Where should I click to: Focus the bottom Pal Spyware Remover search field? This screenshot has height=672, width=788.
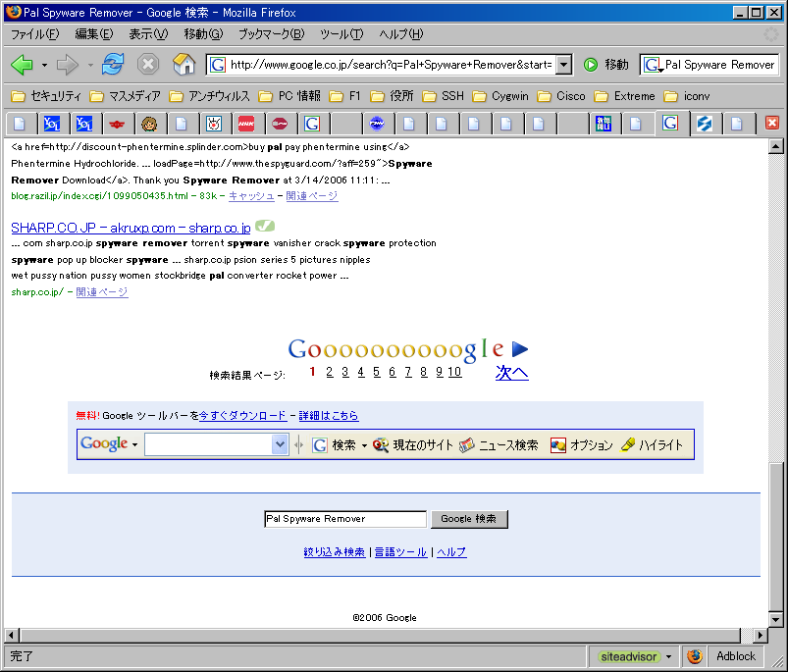[345, 519]
